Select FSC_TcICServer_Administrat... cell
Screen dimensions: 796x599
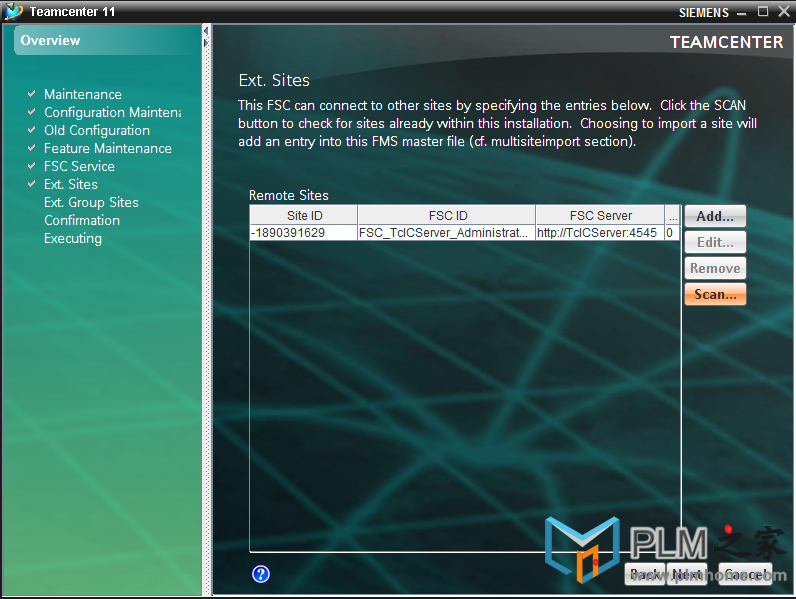point(447,232)
